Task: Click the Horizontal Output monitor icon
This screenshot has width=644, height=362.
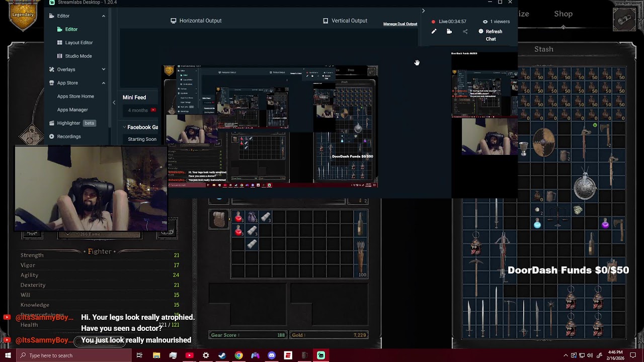Action: [174, 21]
